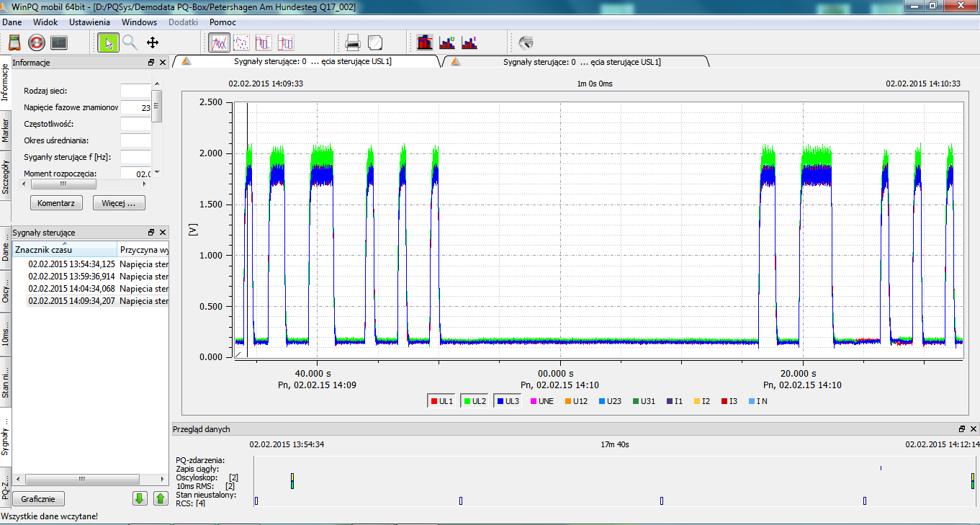The image size is (980, 525).
Task: Select the Marker vertical side tab
Action: click(5, 133)
